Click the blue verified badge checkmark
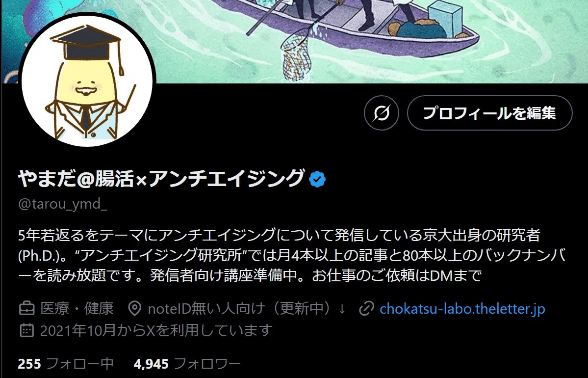Image resolution: width=588 pixels, height=378 pixels. [317, 179]
